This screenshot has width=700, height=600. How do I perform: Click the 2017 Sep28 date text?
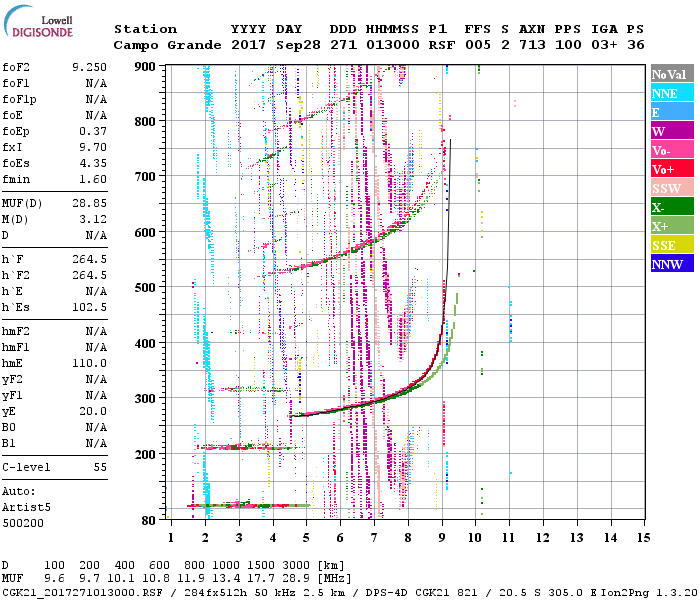point(267,45)
